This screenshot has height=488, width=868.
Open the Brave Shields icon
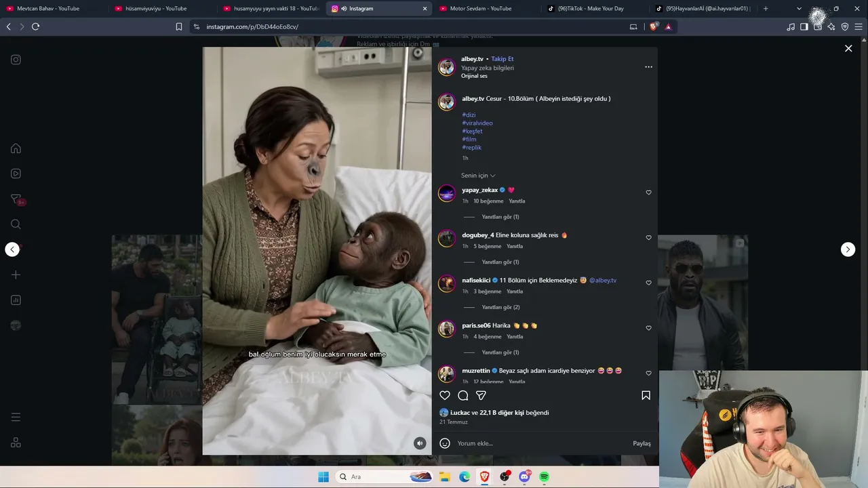[654, 26]
